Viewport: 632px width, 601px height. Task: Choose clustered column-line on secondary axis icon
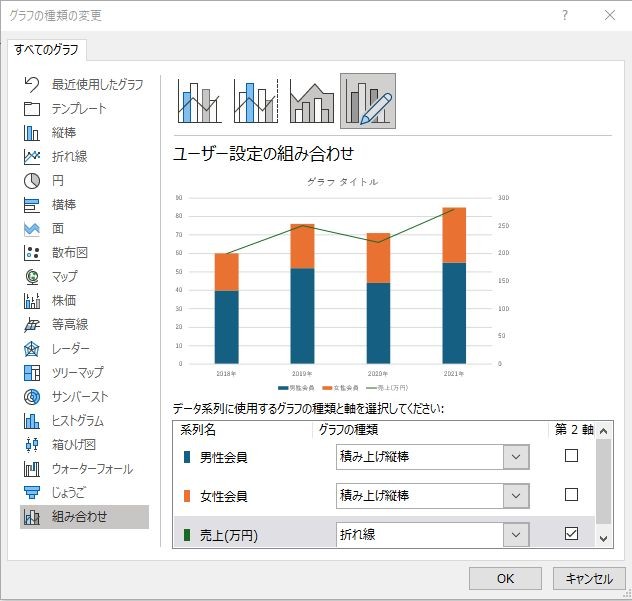[x=256, y=101]
